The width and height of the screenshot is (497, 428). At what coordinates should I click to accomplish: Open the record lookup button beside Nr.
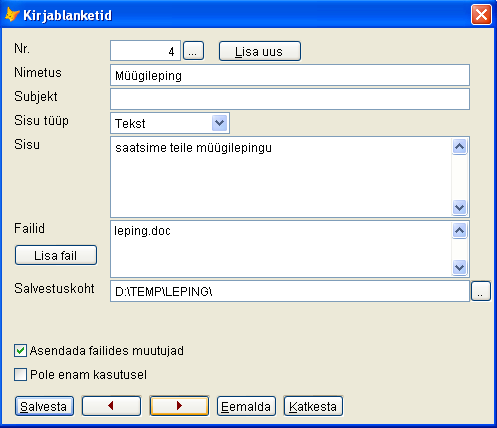(x=194, y=51)
